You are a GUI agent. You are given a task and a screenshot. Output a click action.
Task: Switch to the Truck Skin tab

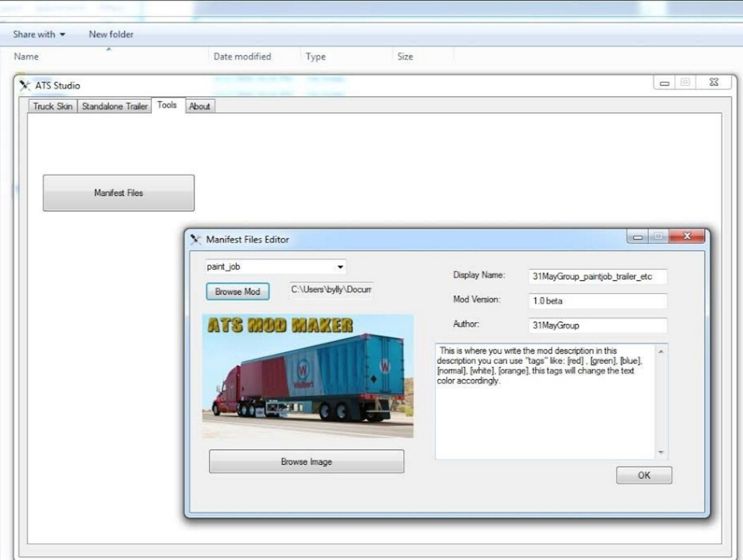pos(53,106)
